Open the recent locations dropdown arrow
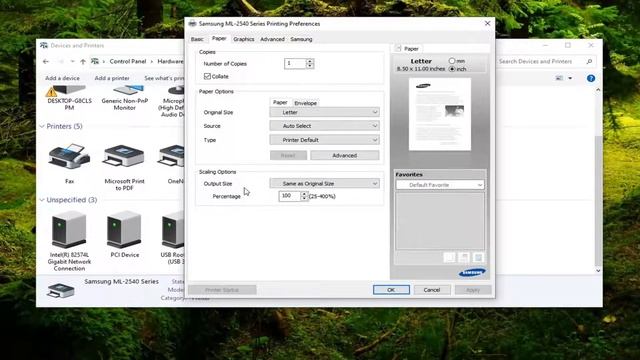This screenshot has width=640, height=360. 72,62
